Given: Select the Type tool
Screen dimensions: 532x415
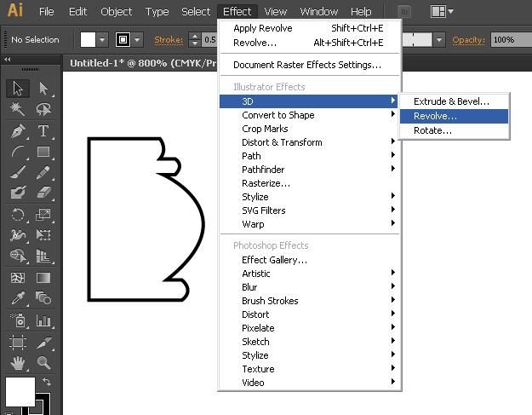Looking at the screenshot, I should tap(43, 130).
